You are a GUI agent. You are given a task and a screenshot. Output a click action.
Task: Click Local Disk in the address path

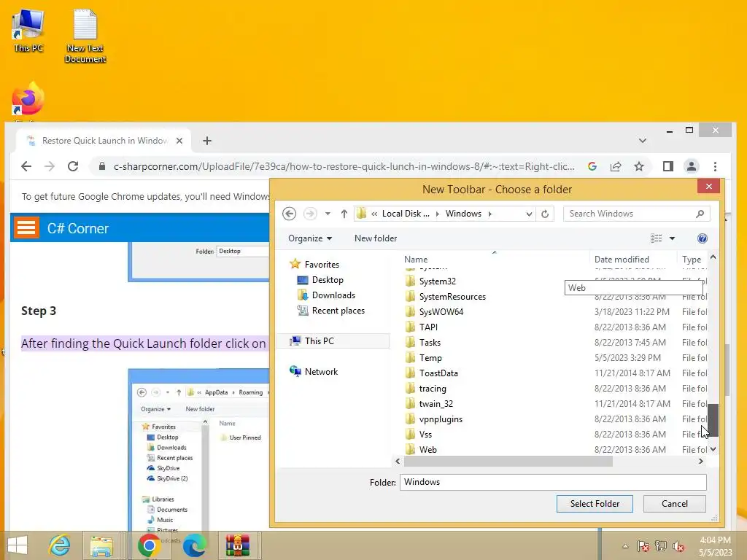tap(406, 214)
